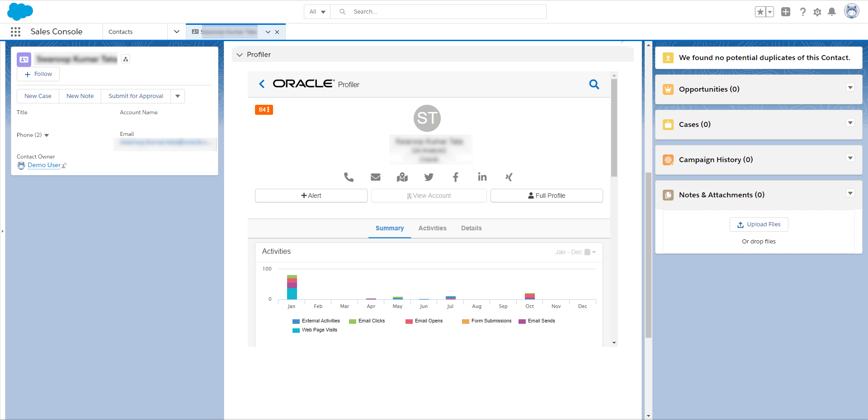Open the Help question mark icon
This screenshot has width=868, height=420.
[x=802, y=12]
